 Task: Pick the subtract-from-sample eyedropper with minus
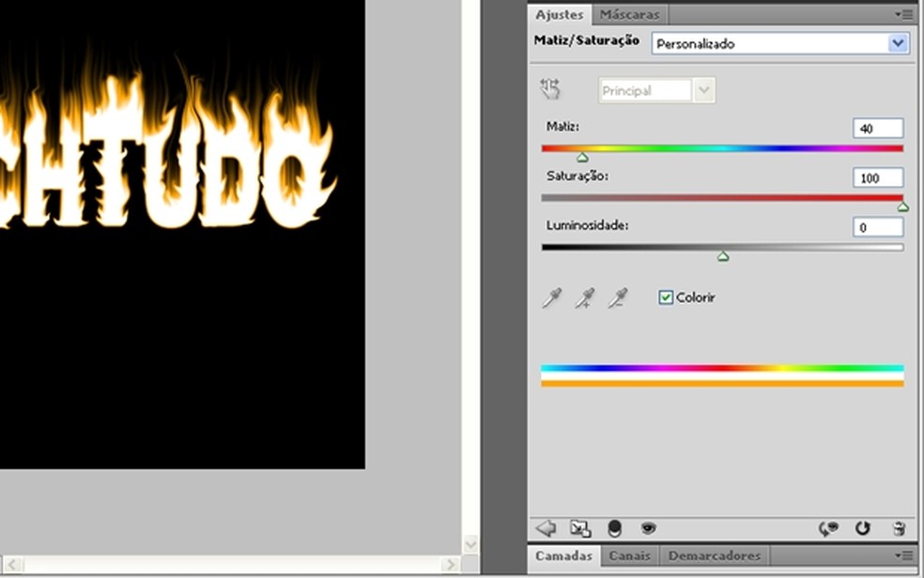click(618, 297)
